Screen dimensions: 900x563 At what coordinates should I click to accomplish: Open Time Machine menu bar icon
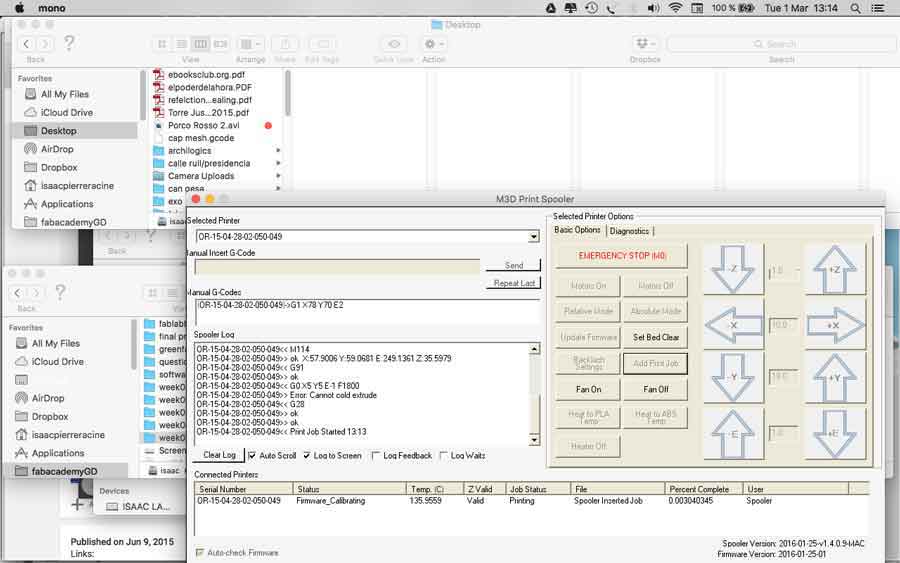click(x=591, y=8)
